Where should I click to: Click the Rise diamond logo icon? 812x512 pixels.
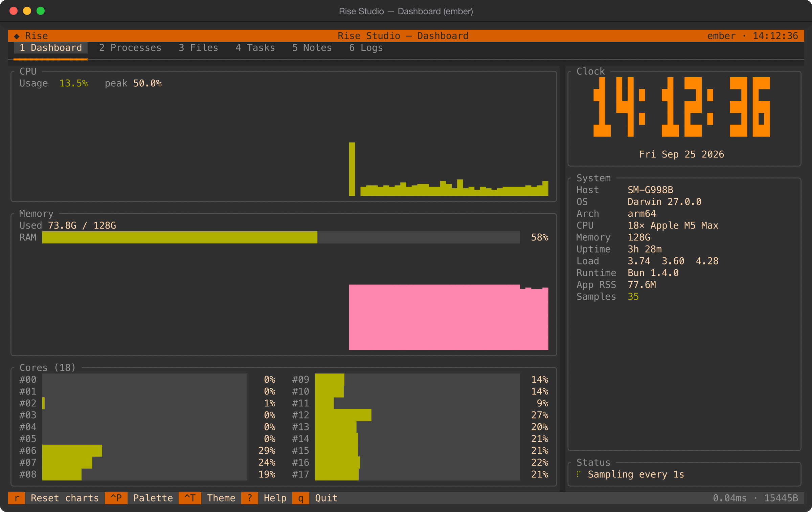(x=17, y=36)
